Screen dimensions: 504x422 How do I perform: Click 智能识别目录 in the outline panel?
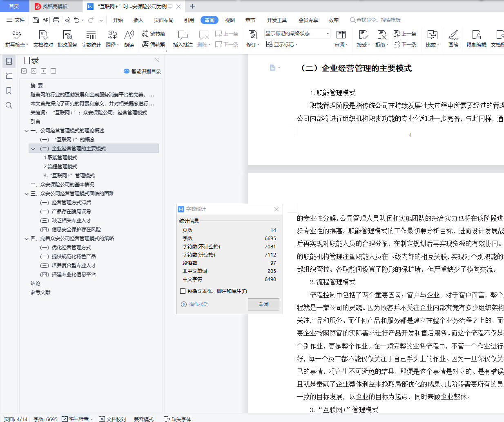click(x=143, y=71)
